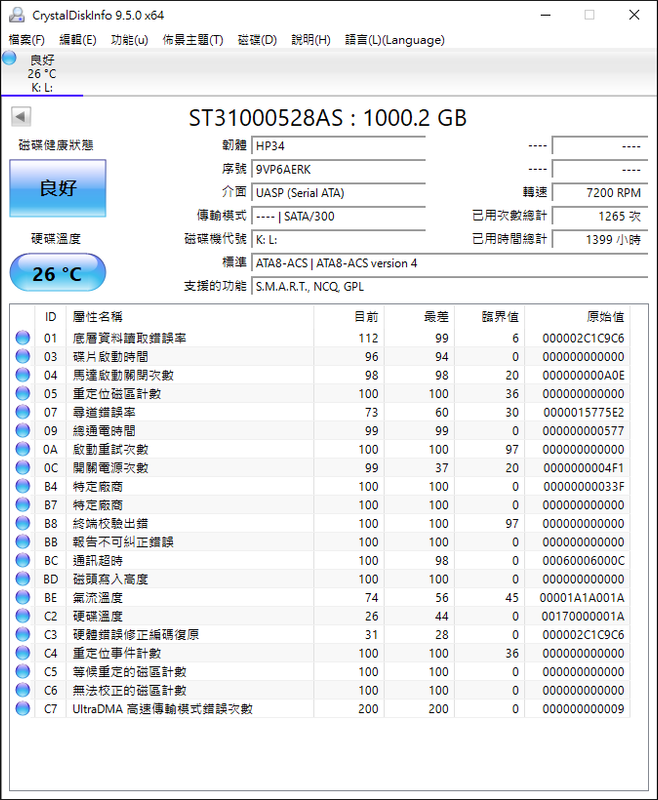Click status orb for attribute 07

point(22,412)
